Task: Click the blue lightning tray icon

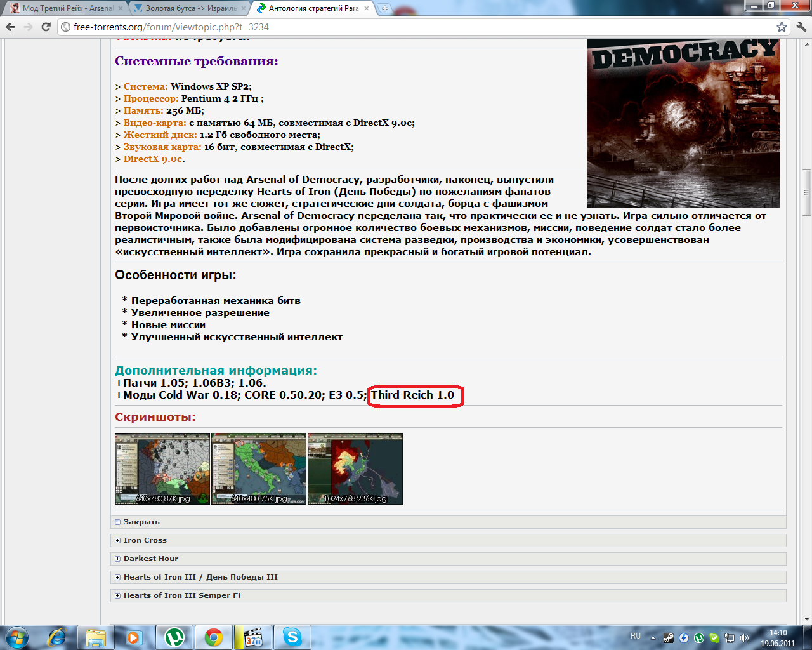Action: click(x=684, y=638)
